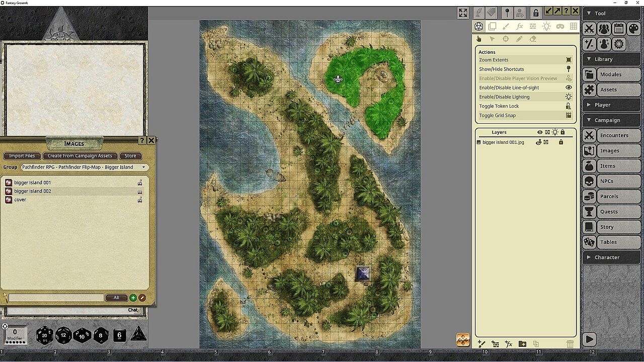Open the Group dropdown for image modules
The height and width of the screenshot is (362, 644).
[84, 167]
